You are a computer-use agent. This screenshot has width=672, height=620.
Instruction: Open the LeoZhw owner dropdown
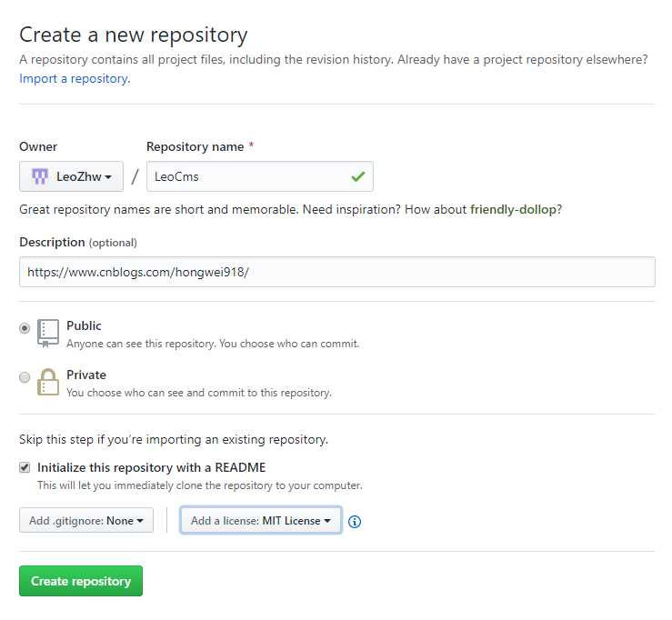pyautogui.click(x=71, y=176)
